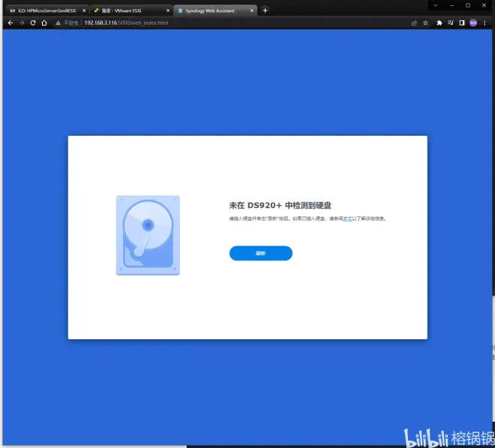Close the Synology Web Assistant tab
Viewport: 495px width, 448px height.
click(x=251, y=11)
